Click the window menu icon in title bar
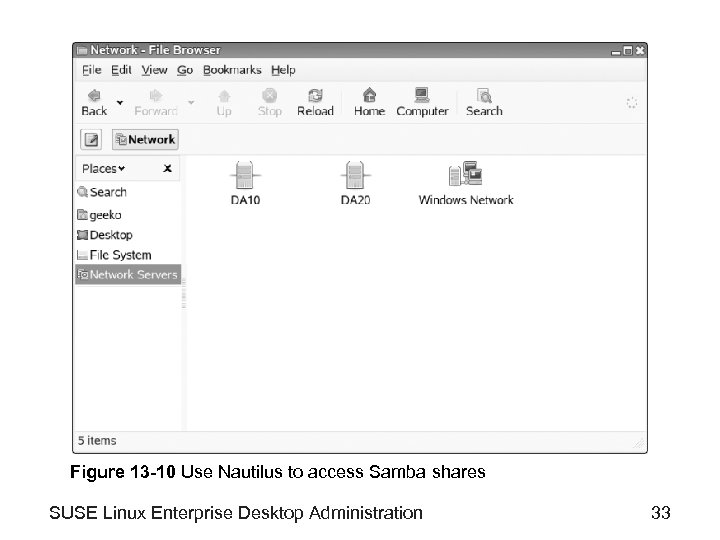720x540 pixels. [82, 50]
